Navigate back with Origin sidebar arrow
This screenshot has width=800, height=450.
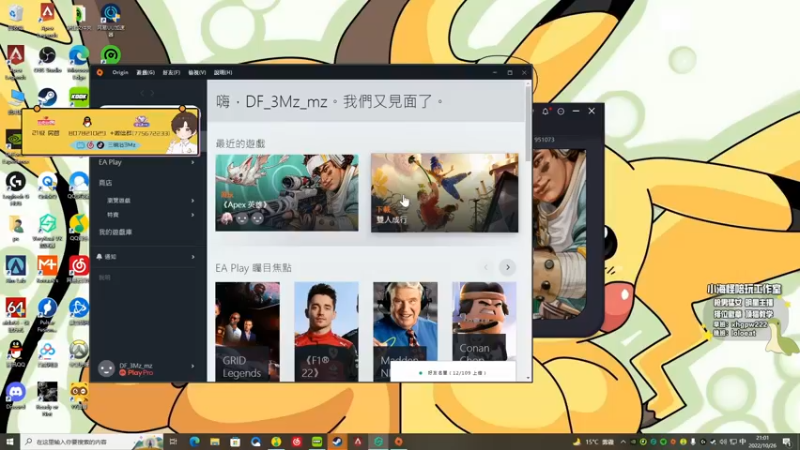142,93
